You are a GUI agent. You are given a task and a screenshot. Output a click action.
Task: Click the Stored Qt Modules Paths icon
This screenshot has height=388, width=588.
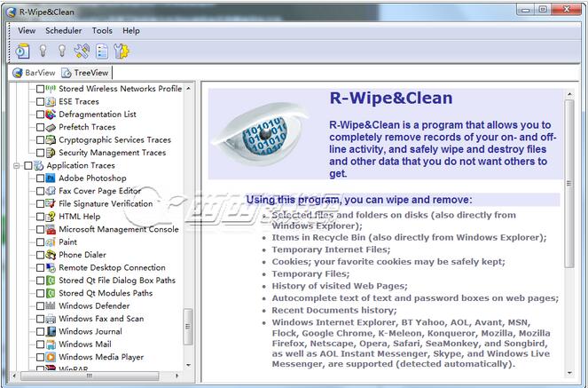tap(51, 293)
